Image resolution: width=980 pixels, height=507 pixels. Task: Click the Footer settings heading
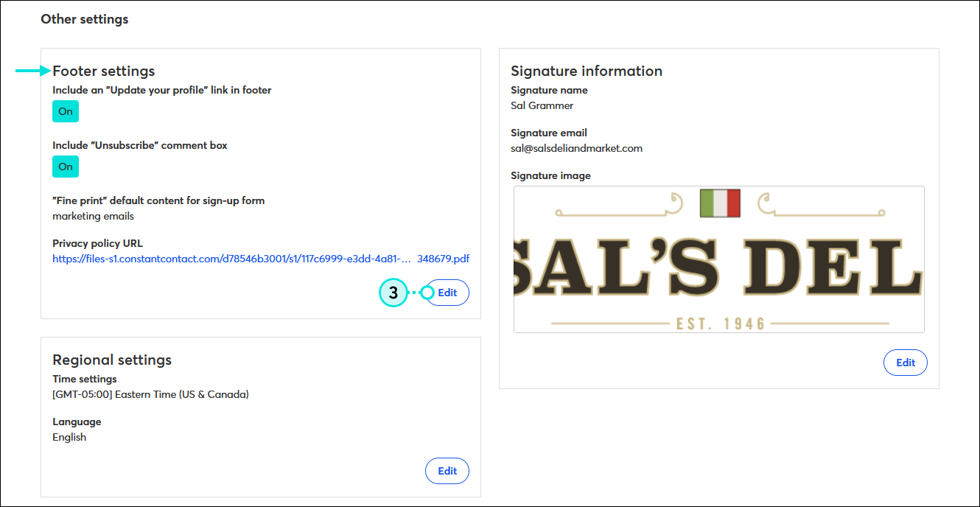click(x=104, y=71)
